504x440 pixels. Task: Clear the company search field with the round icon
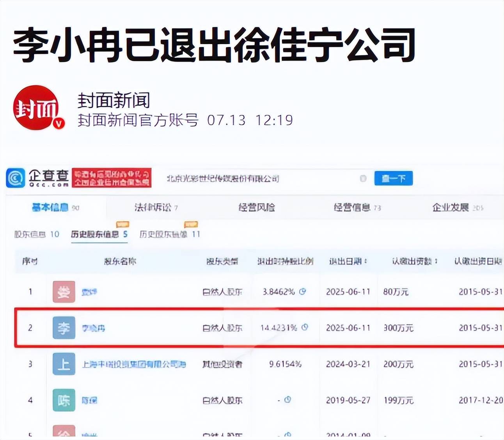363,178
